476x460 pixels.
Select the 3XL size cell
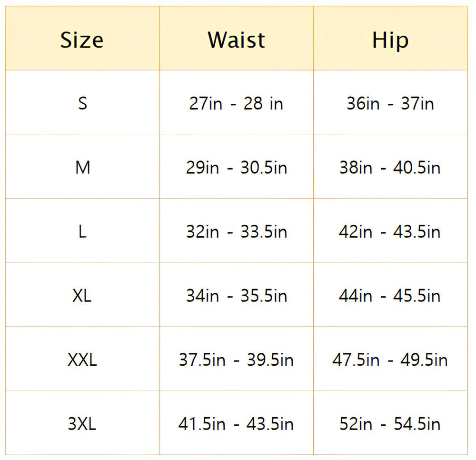coord(82,423)
